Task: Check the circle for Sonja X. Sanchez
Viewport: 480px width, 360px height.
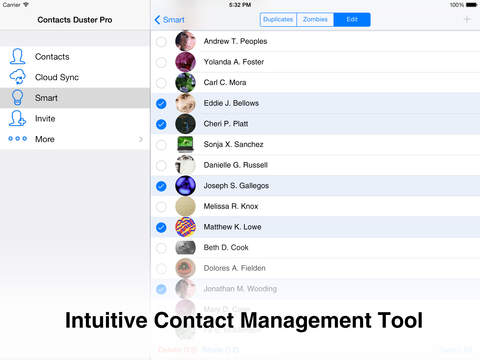Action: point(161,145)
